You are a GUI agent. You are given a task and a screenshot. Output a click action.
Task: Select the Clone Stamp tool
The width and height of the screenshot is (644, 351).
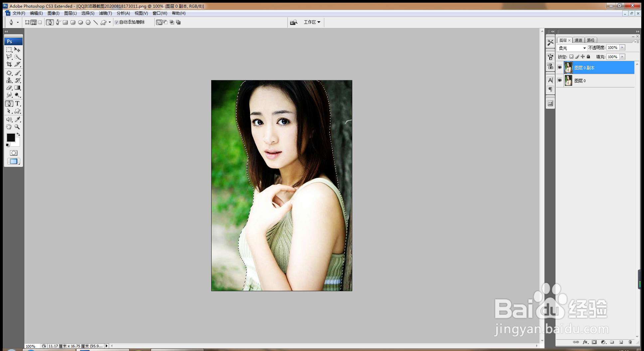[x=9, y=80]
